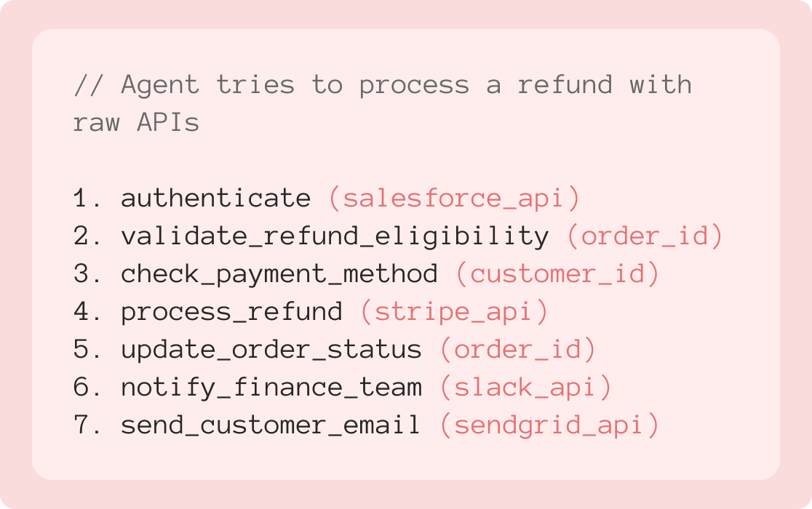This screenshot has height=509, width=812.
Task: Click the comment line about raw APIs
Action: click(382, 103)
